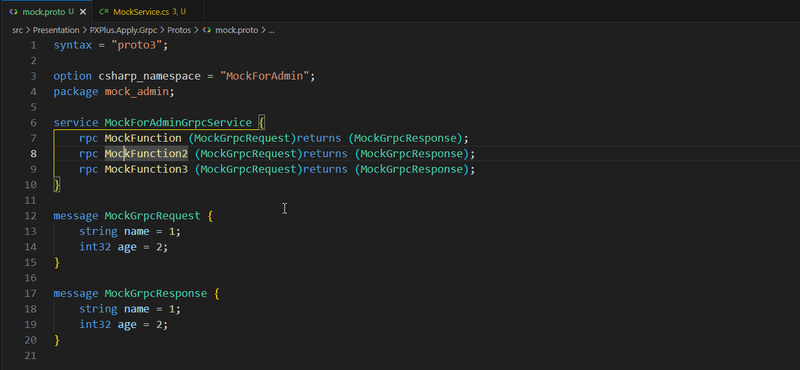Screen dimensions: 800x370
Task: Click MockGrpcResponse on line 8
Action: [x=412, y=154]
